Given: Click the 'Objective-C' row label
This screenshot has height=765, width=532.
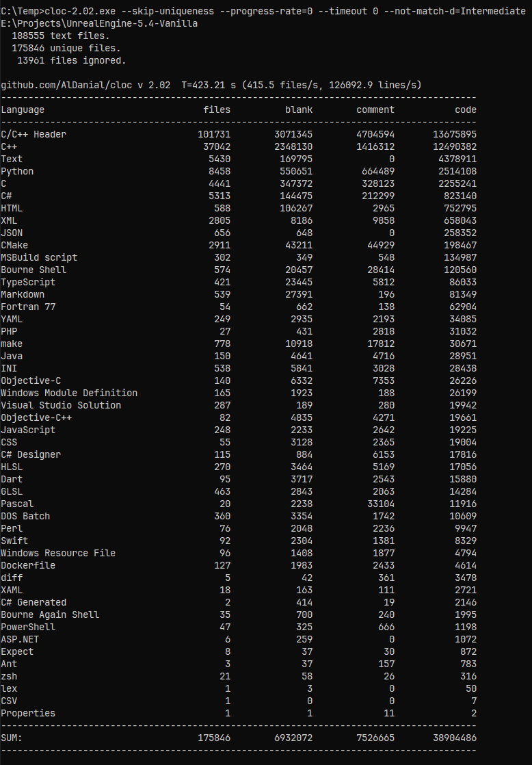Looking at the screenshot, I should pos(31,380).
